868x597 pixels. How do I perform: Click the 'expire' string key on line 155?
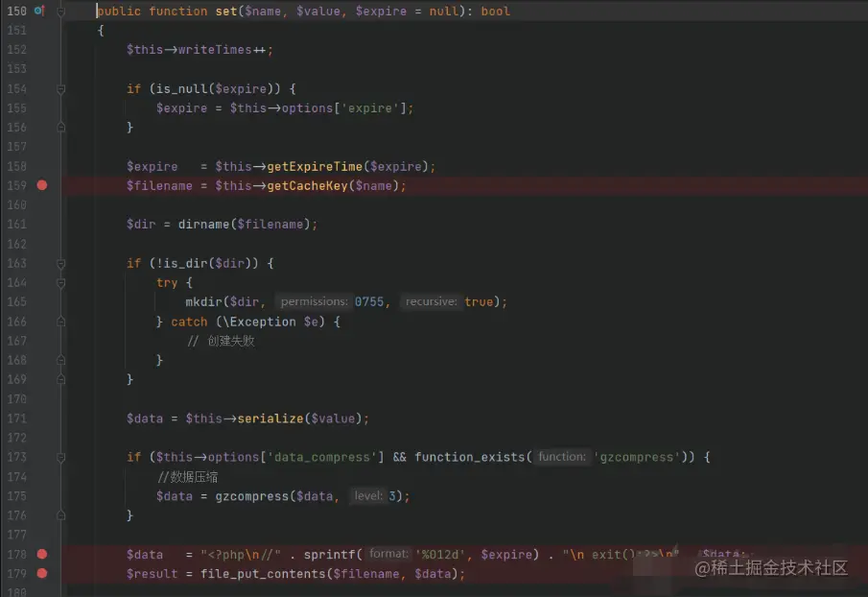pos(370,108)
